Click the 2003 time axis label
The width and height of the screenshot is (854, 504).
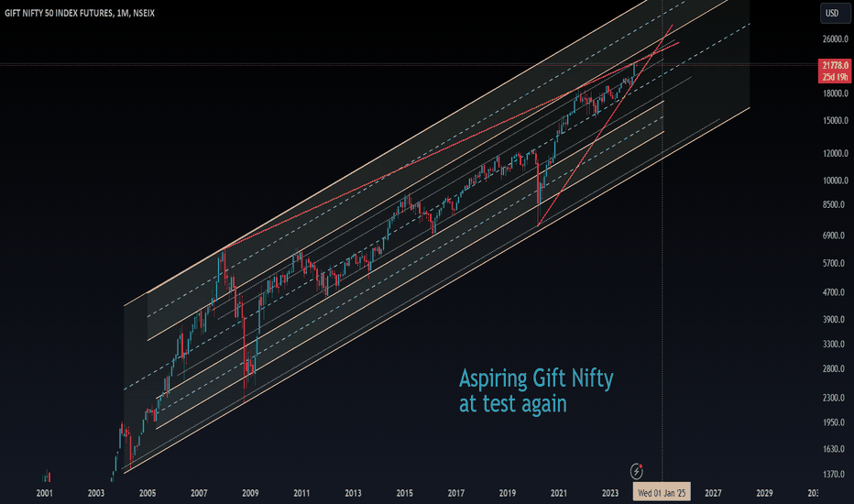click(x=96, y=493)
